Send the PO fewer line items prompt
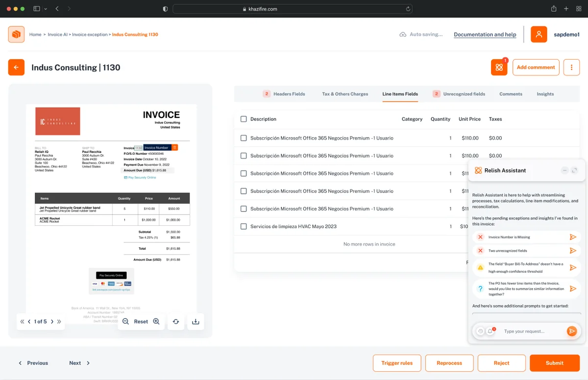The image size is (588, 380). tap(573, 289)
